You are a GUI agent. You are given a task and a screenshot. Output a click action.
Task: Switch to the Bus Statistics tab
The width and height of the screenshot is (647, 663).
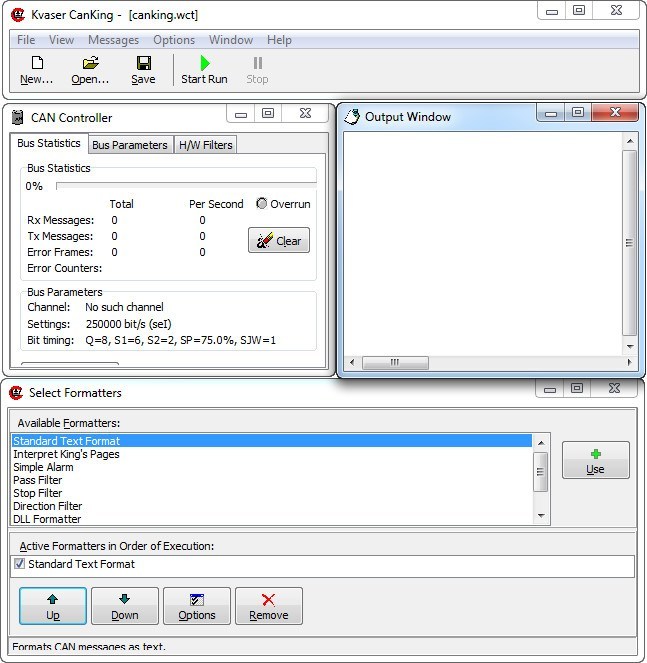coord(49,143)
